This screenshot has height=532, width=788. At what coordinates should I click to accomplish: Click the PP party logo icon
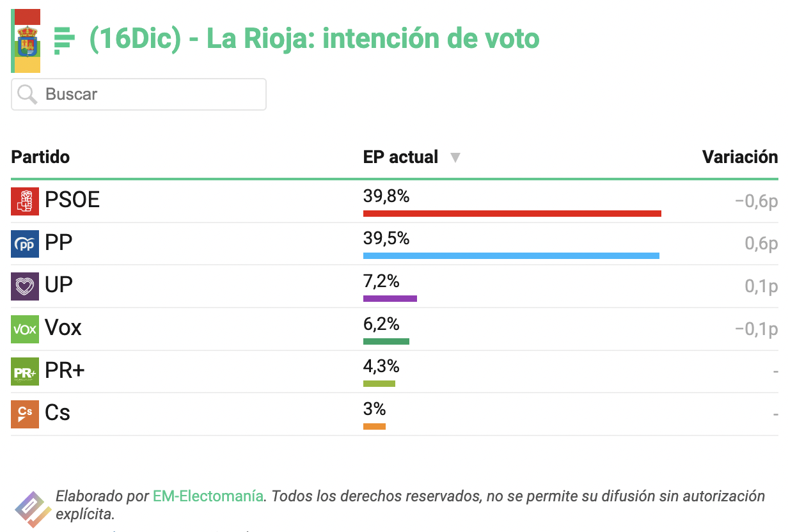[x=25, y=244]
